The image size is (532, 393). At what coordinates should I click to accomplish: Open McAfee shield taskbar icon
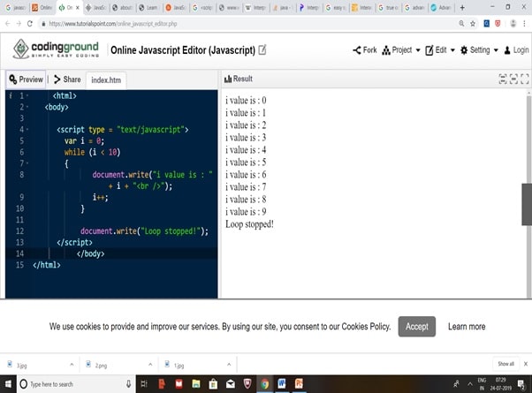click(x=247, y=384)
